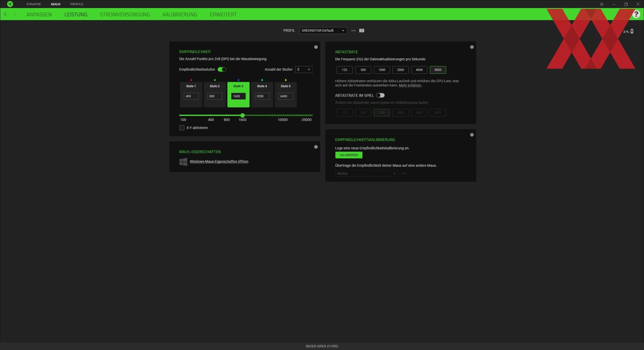Image resolution: width=644 pixels, height=350 pixels.
Task: Click the RAZER VIPER V3 PRO label
Action: (x=322, y=346)
